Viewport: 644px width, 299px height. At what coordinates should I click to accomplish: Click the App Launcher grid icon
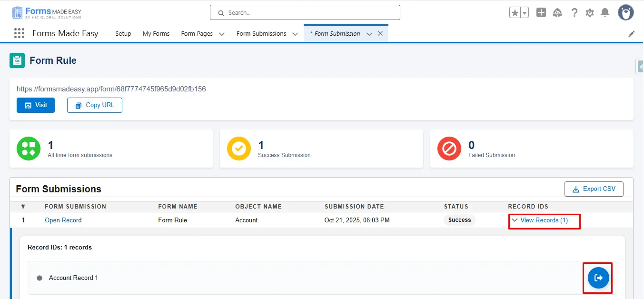19,33
